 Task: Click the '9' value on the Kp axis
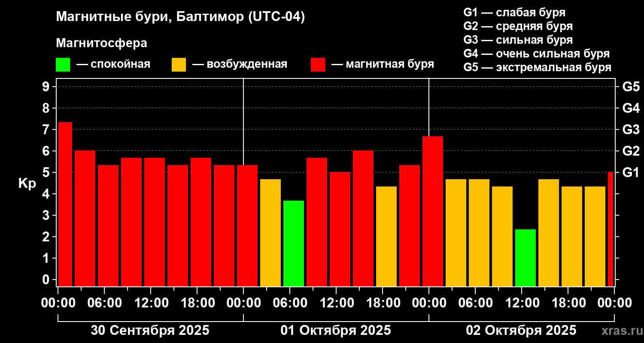46,87
